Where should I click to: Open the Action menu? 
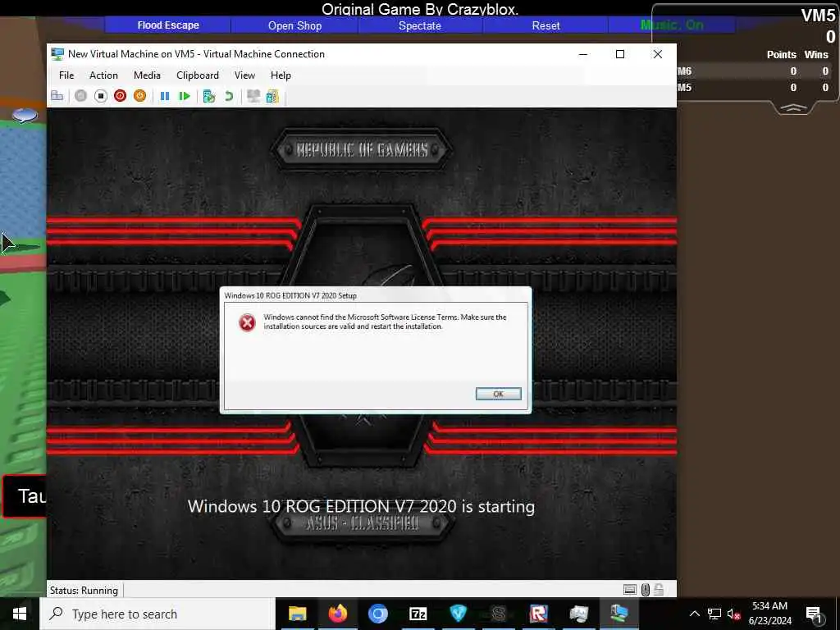(103, 75)
